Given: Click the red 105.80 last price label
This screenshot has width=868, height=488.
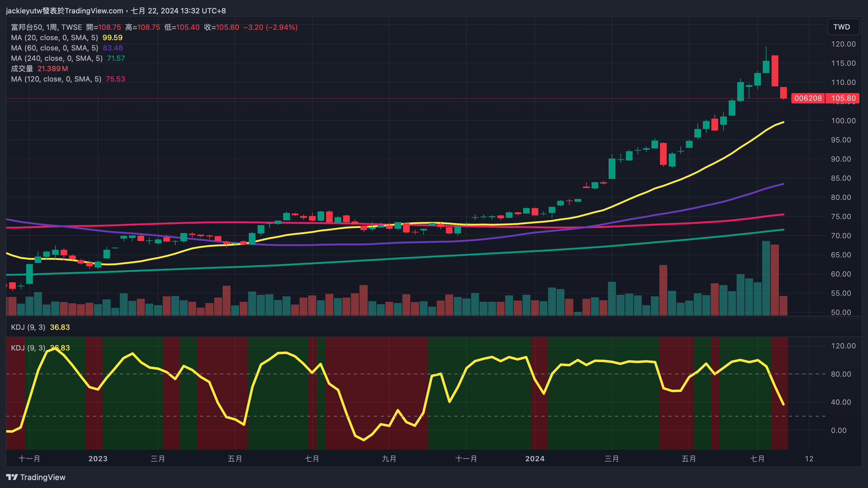Looking at the screenshot, I should 843,98.
